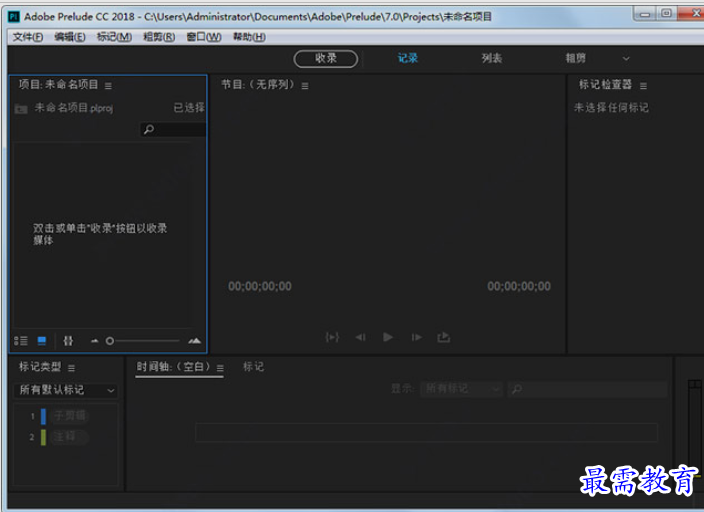Click the blue marker color swatch
The height and width of the screenshot is (512, 704).
click(x=44, y=416)
